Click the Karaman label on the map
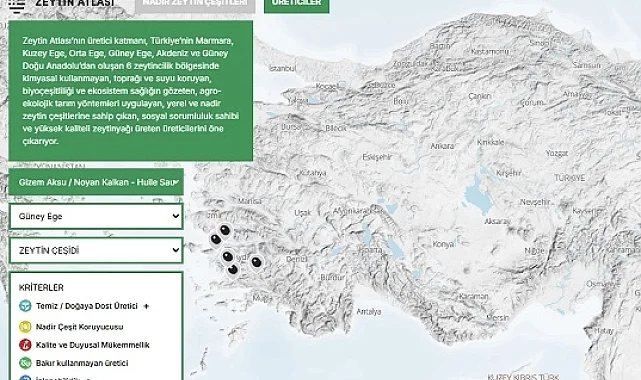The height and width of the screenshot is (380, 641). click(x=473, y=296)
